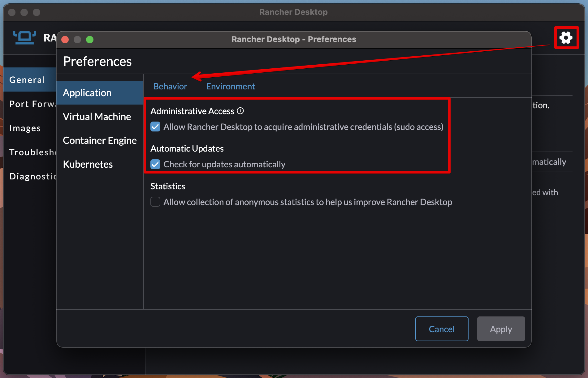
Task: Select Application in Preferences sidebar
Action: 100,93
